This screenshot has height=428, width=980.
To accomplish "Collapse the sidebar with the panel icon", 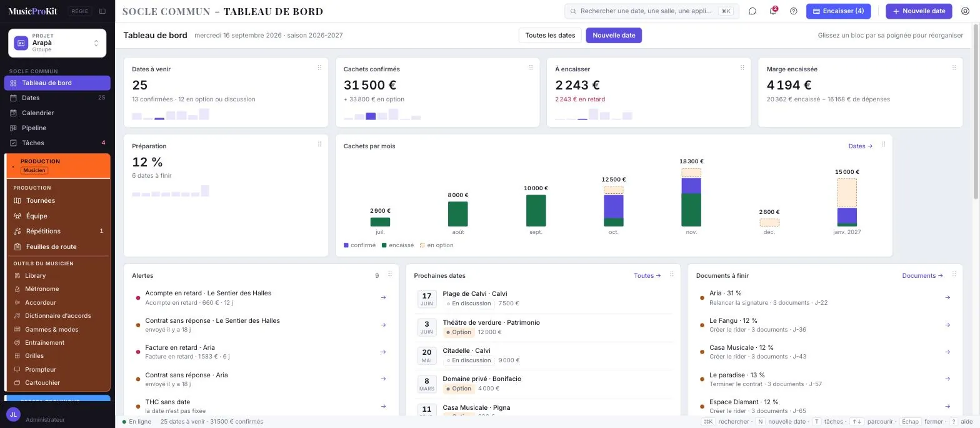I will click(102, 11).
